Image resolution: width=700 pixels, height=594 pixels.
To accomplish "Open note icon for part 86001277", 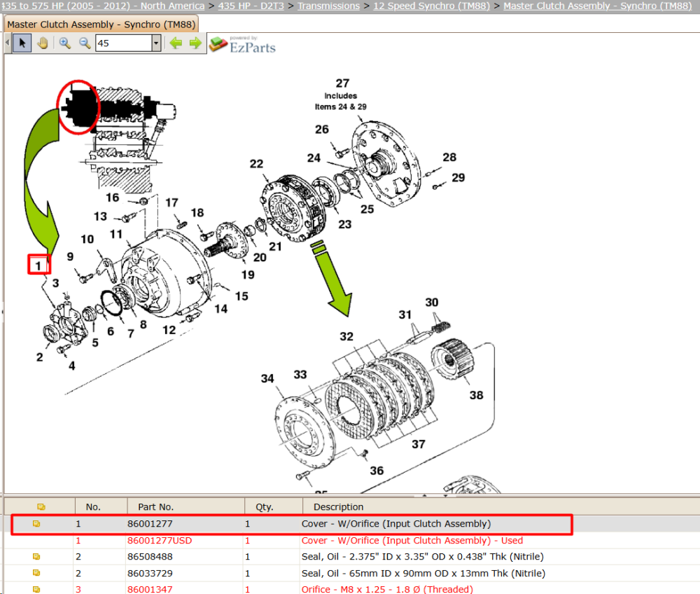I will (36, 524).
